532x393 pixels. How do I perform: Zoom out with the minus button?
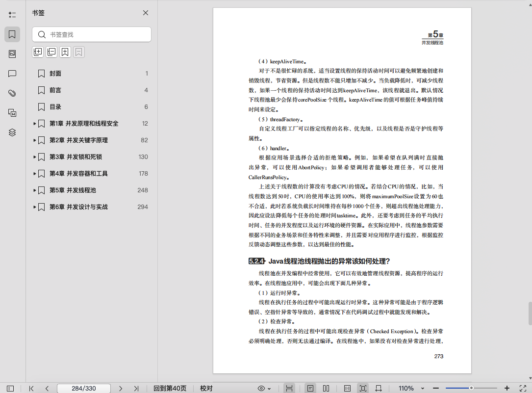click(436, 388)
